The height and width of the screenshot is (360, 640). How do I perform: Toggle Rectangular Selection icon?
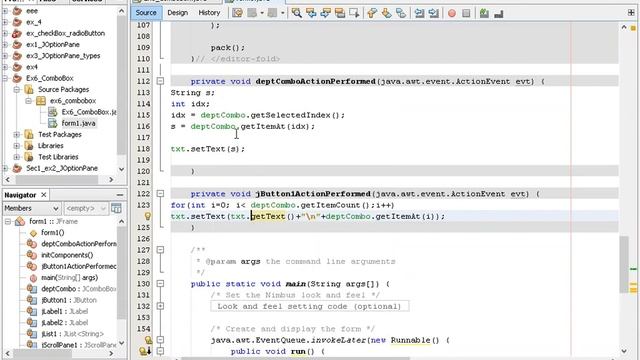pyautogui.click(x=354, y=13)
